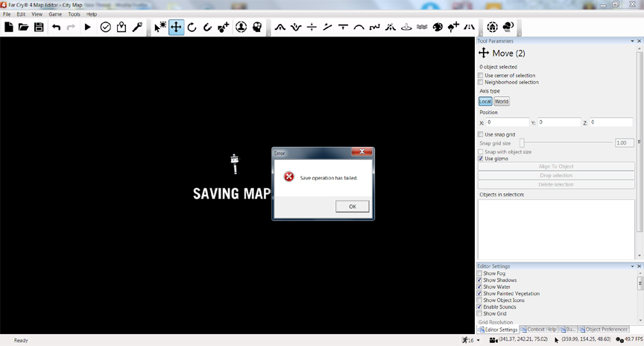
Task: Uncheck the Use gizmo checkbox
Action: (481, 159)
